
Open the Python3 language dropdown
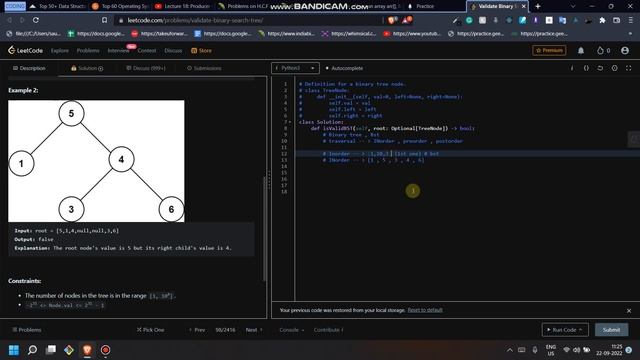click(295, 68)
